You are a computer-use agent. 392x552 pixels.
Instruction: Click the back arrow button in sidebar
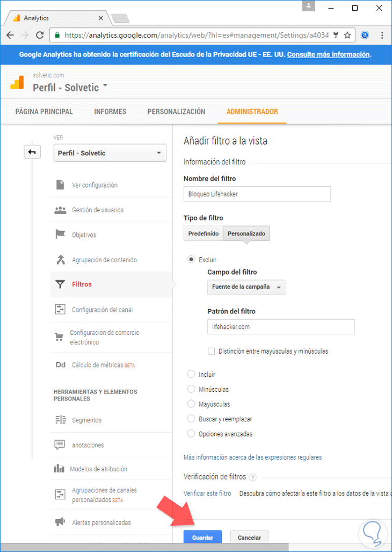point(32,152)
